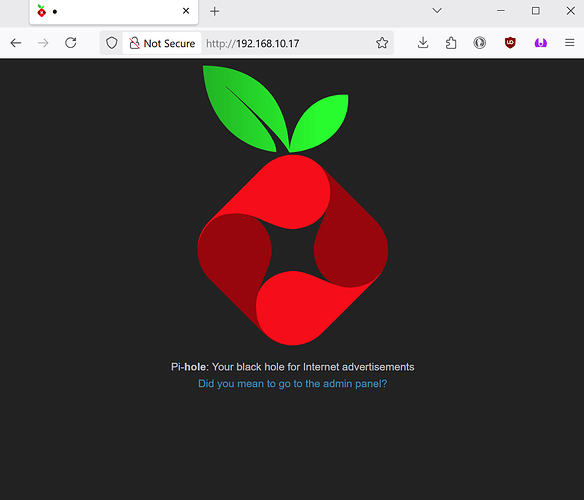Open the Extensions puzzle piece menu
The width and height of the screenshot is (584, 500).
click(451, 43)
